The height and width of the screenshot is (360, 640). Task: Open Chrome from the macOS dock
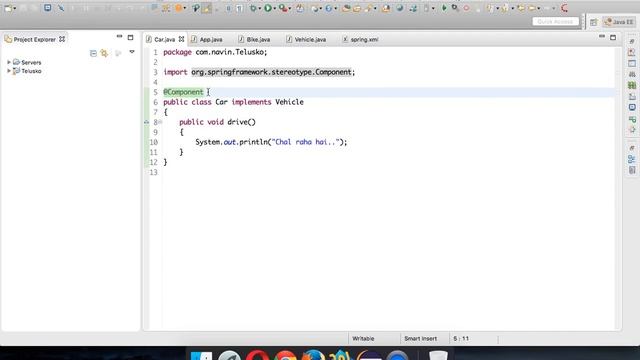285,356
